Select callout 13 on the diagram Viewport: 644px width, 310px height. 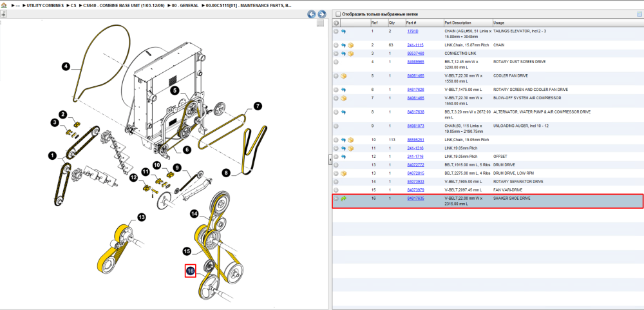coord(141,217)
